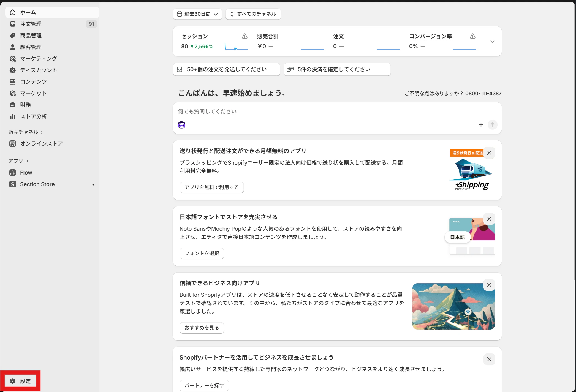Click the orders inbox icon beside 注文管理

click(13, 24)
